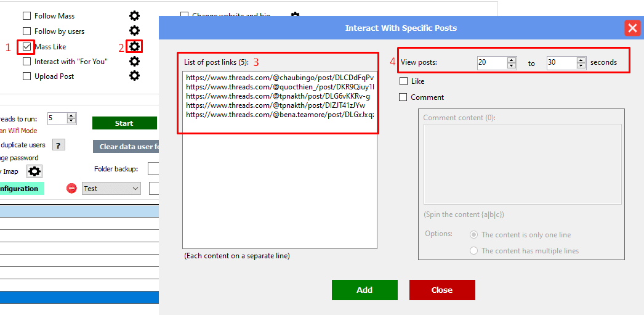
Task: Click the "(Each content on a separate line)" note
Action: 237,256
